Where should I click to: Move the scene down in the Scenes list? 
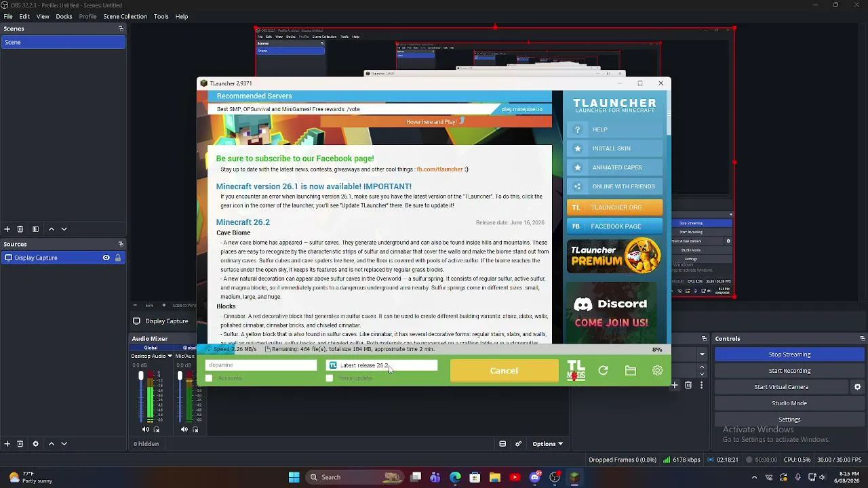tap(64, 229)
